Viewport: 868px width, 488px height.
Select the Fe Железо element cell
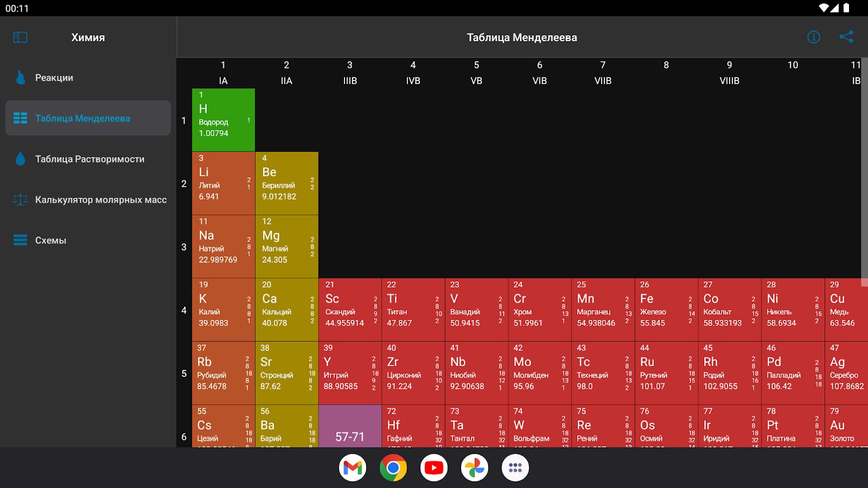coord(666,310)
